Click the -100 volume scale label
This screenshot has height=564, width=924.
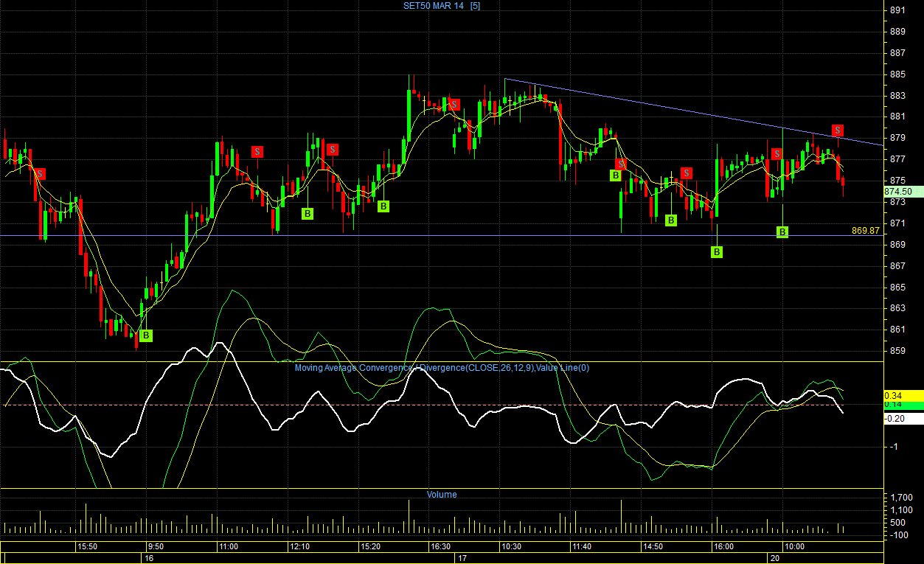pos(900,535)
